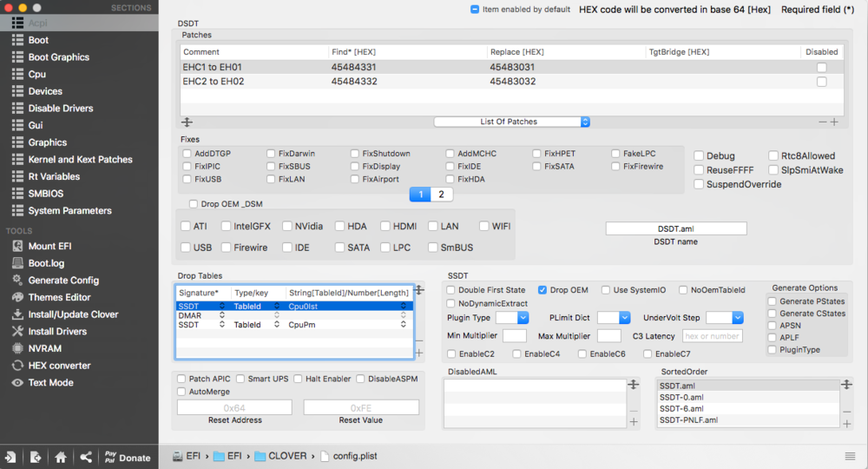This screenshot has height=469, width=868.
Task: Open Signature stepper for Cpu0Ist row
Action: (x=222, y=307)
